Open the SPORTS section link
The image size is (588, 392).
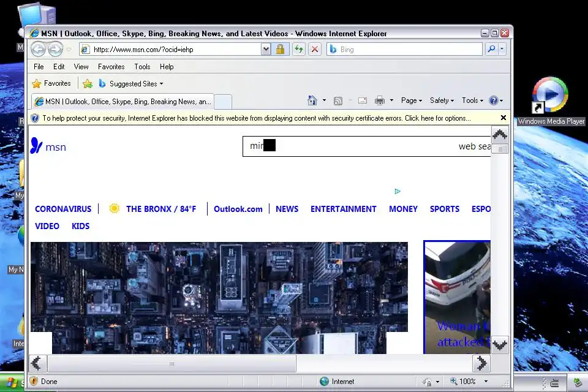[445, 209]
